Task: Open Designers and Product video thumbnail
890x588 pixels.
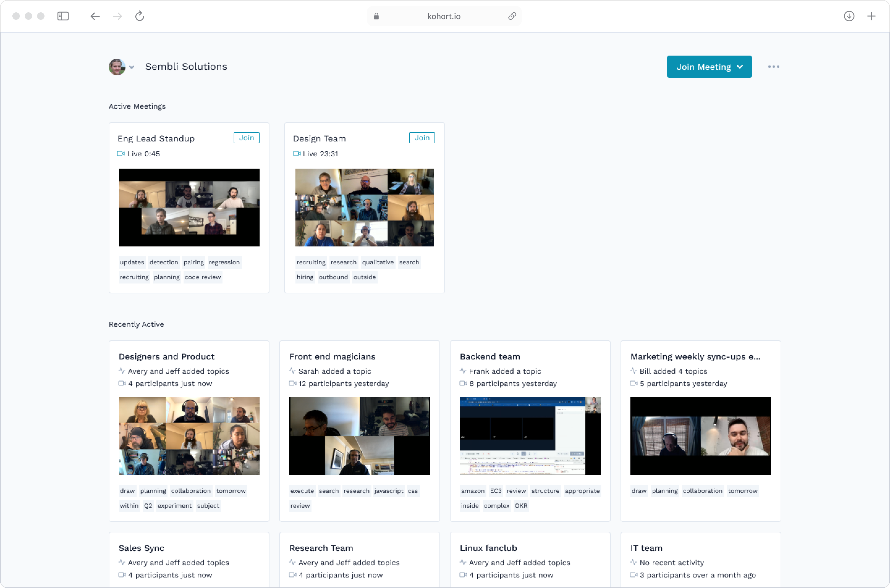Action: (189, 436)
